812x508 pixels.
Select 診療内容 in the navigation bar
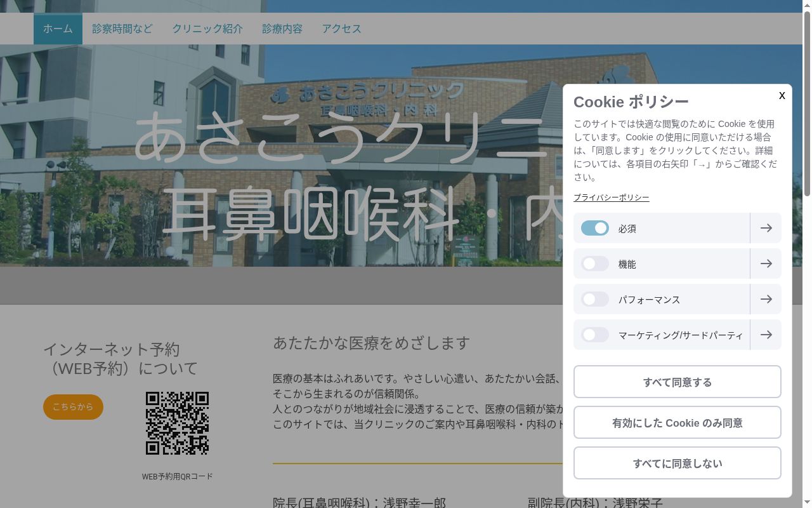click(282, 29)
